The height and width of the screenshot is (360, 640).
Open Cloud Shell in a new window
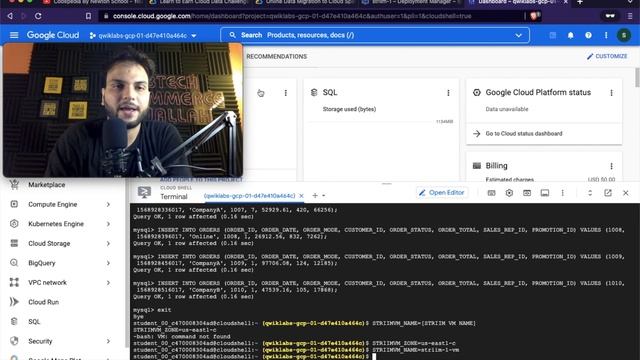point(608,193)
